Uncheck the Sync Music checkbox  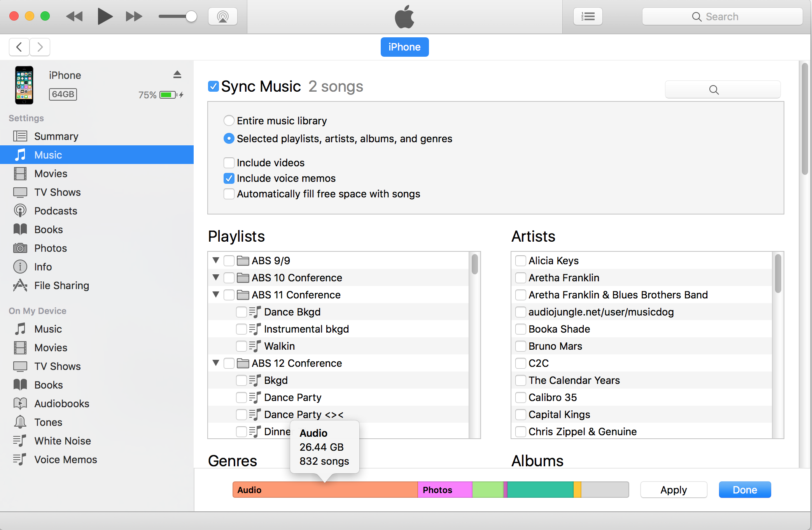[213, 86]
